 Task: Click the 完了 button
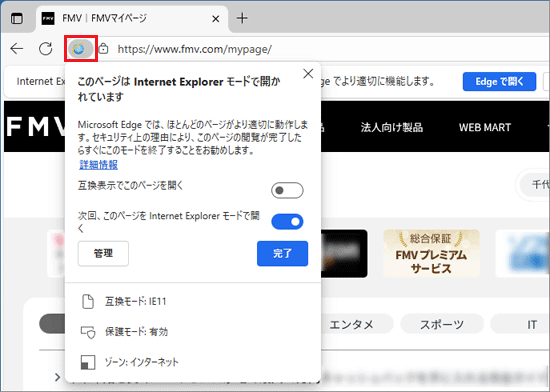click(x=282, y=254)
